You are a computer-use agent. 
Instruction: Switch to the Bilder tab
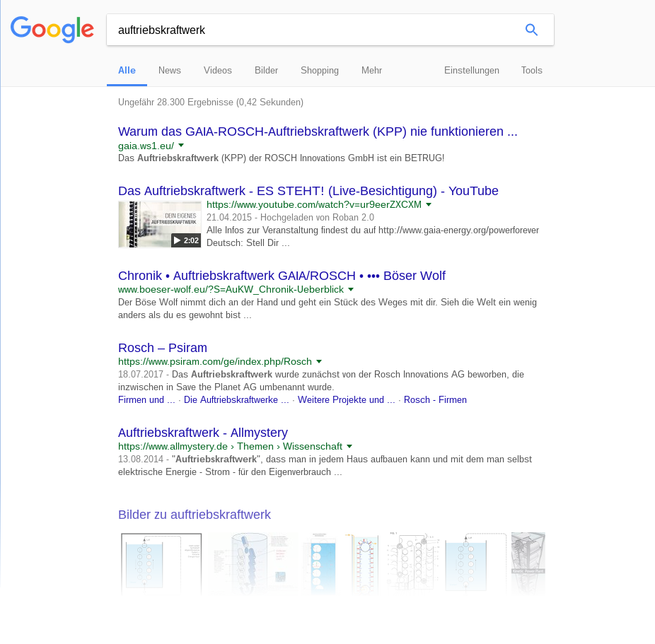click(x=266, y=70)
